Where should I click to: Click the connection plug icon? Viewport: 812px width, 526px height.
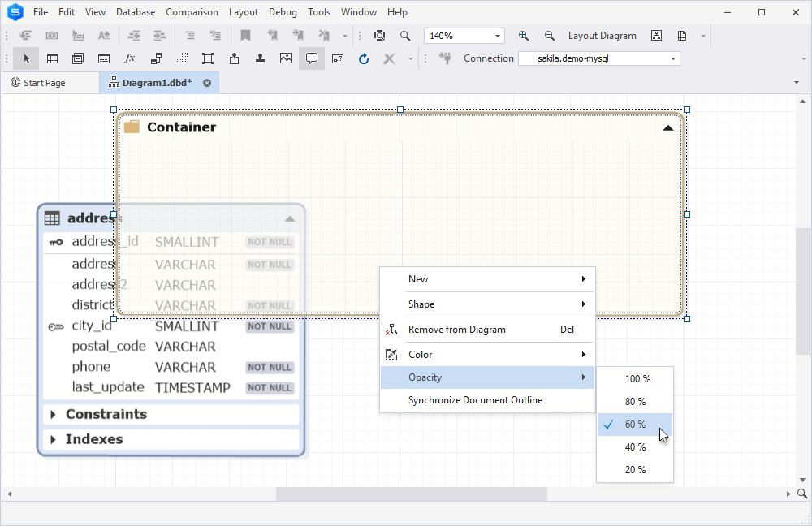(x=445, y=58)
